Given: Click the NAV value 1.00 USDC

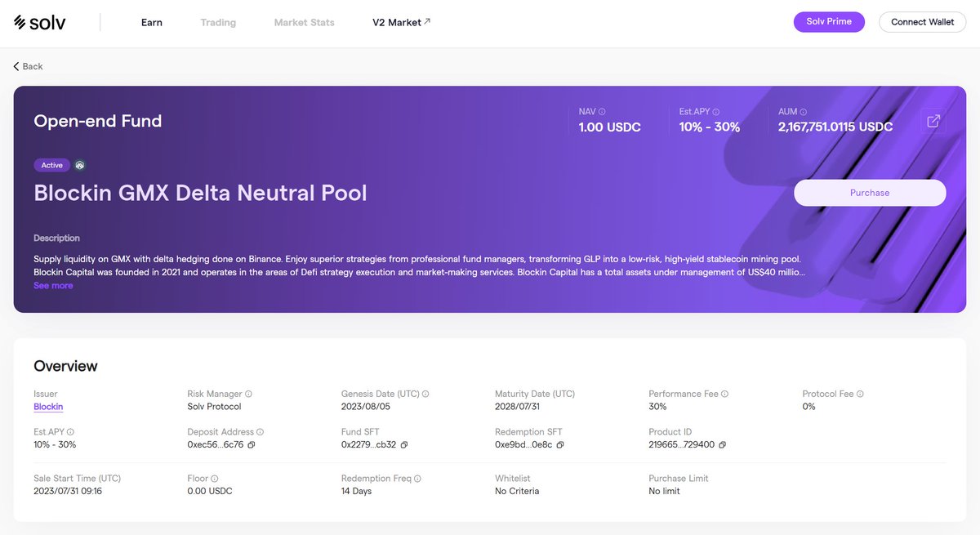Looking at the screenshot, I should tap(610, 127).
